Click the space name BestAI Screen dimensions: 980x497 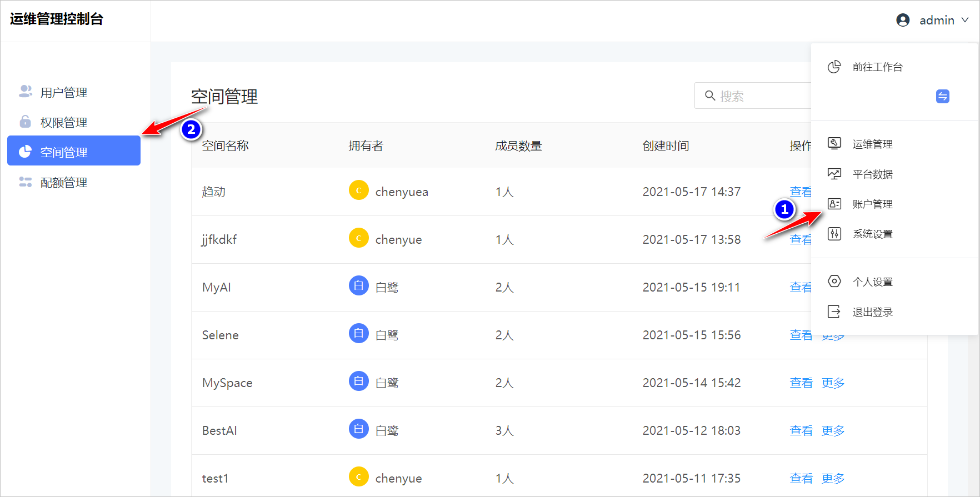tap(219, 430)
